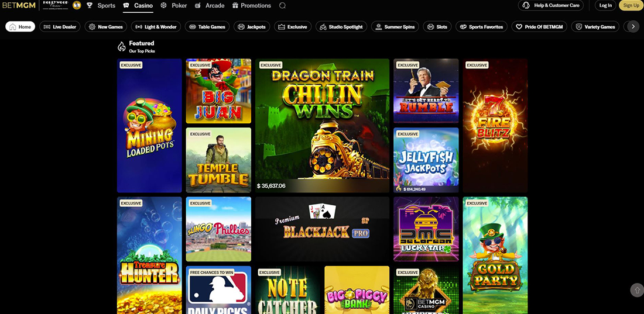Click the arcade machine icon

[x=197, y=6]
